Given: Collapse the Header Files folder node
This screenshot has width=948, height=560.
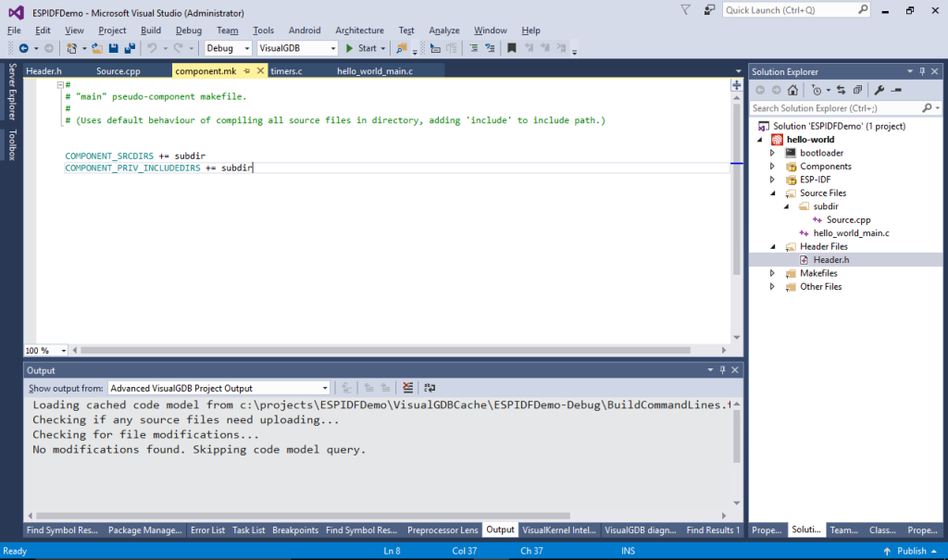Looking at the screenshot, I should [x=773, y=247].
